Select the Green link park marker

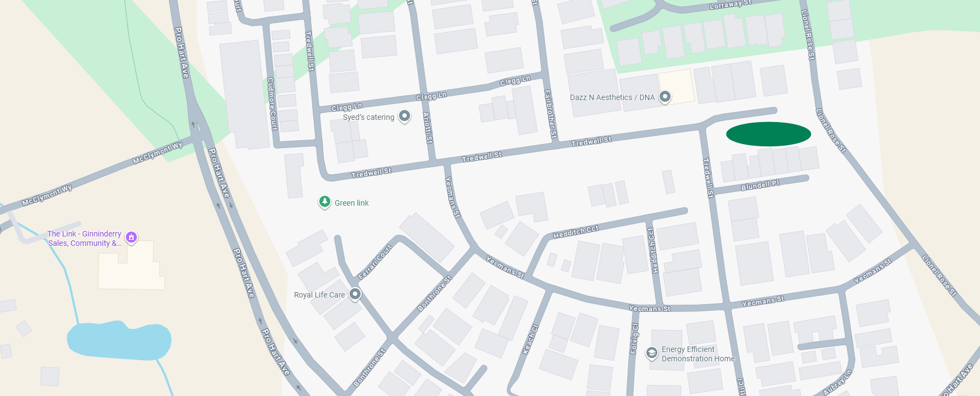325,202
